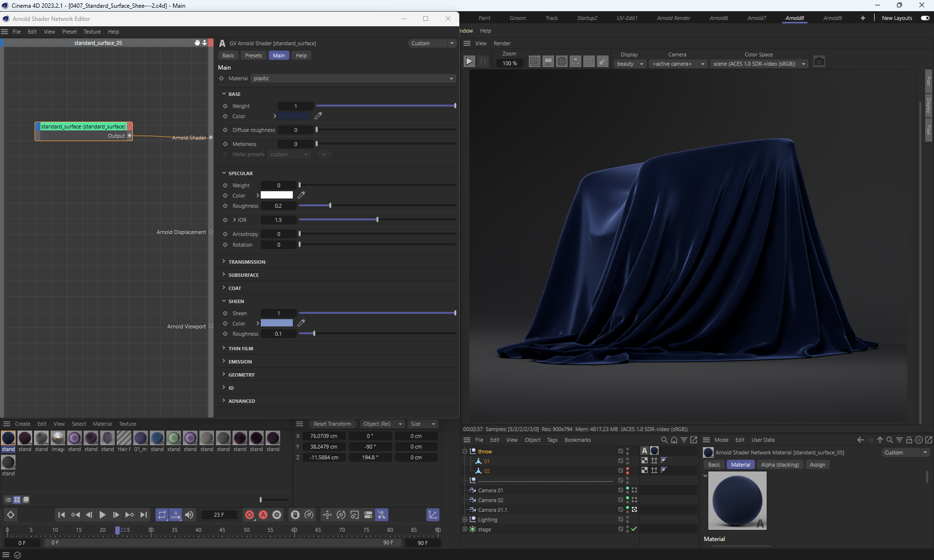
Task: Click the camera snapshot icon in the IPR toolbar
Action: 819,62
